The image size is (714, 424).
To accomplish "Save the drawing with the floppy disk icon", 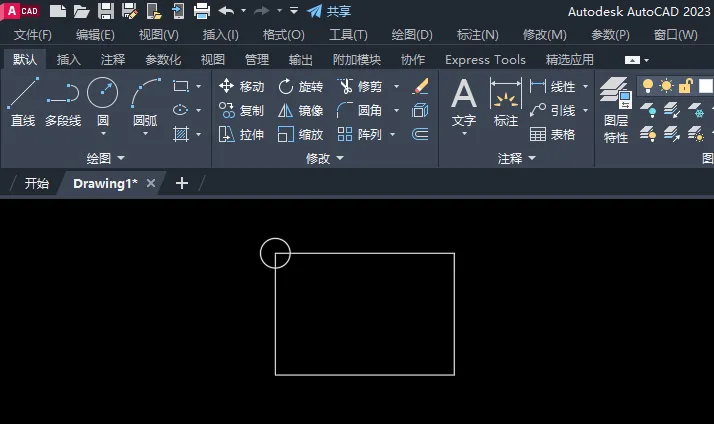I will pos(106,11).
